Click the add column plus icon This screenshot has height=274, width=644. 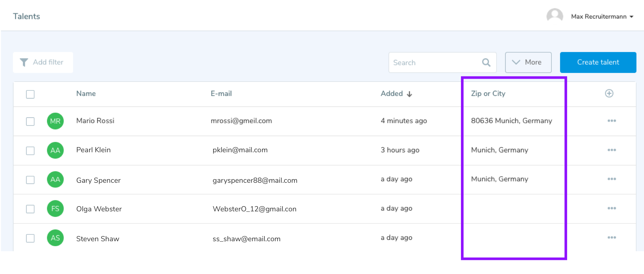point(609,93)
